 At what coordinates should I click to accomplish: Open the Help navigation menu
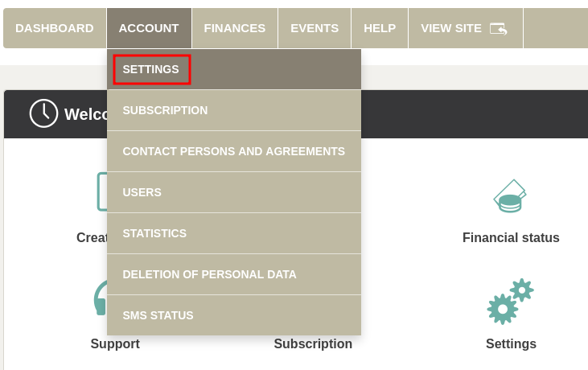coord(380,28)
